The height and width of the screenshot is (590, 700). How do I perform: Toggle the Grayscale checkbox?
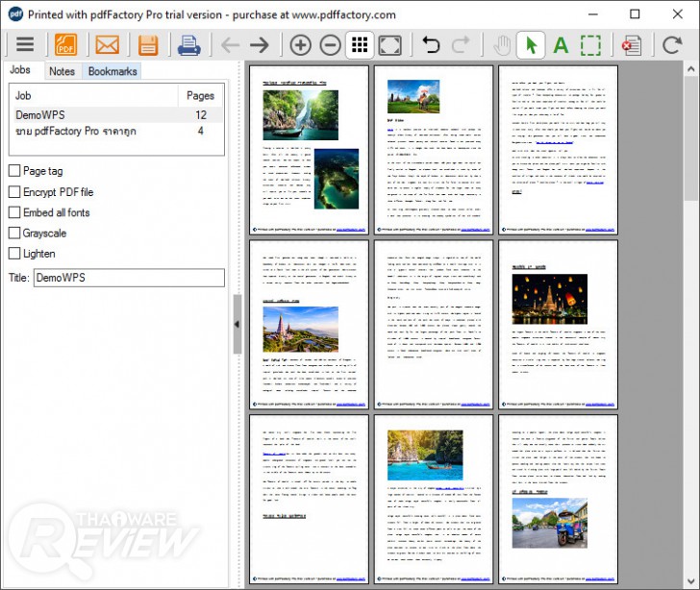tap(14, 233)
